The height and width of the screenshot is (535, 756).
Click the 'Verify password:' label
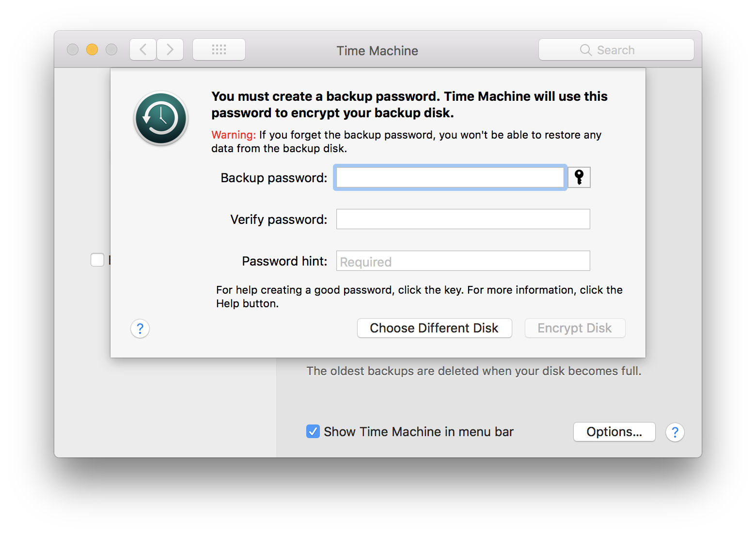pyautogui.click(x=279, y=220)
